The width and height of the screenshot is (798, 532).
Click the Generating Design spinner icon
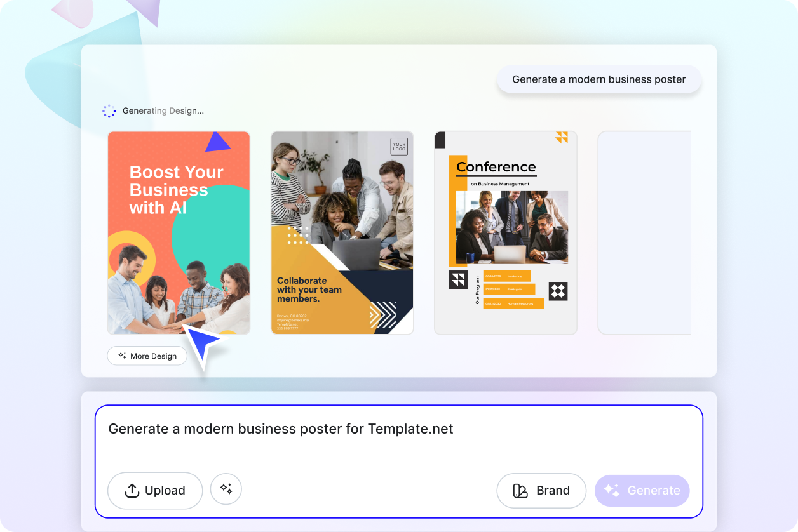[x=109, y=111]
